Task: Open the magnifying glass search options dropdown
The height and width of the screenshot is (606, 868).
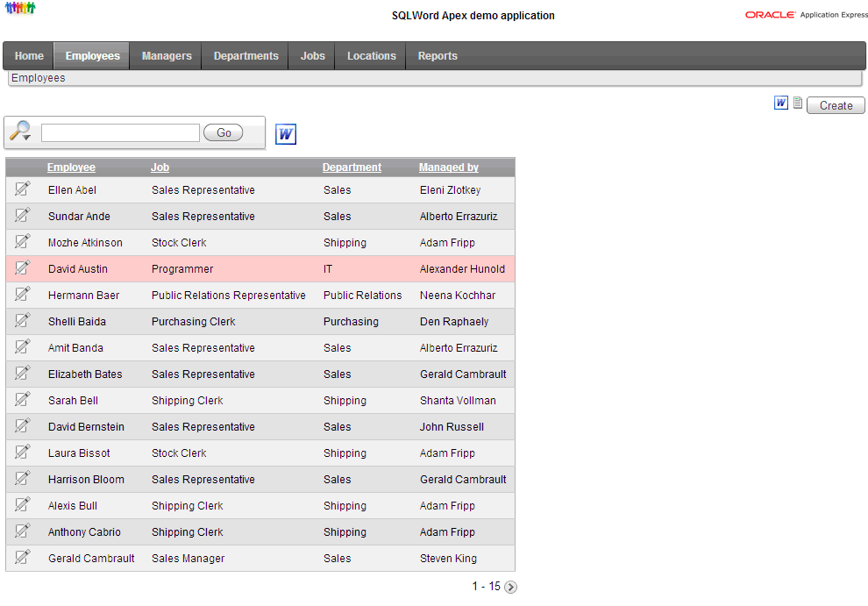Action: point(20,132)
